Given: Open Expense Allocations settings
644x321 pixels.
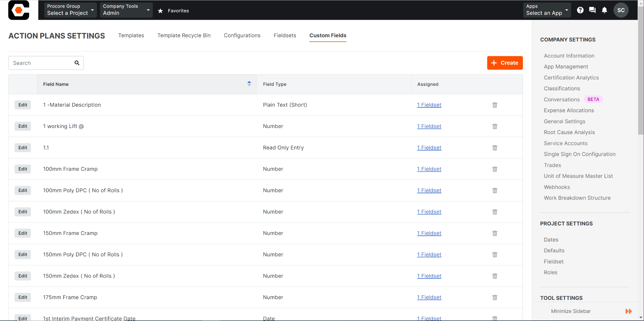Looking at the screenshot, I should click(x=569, y=110).
